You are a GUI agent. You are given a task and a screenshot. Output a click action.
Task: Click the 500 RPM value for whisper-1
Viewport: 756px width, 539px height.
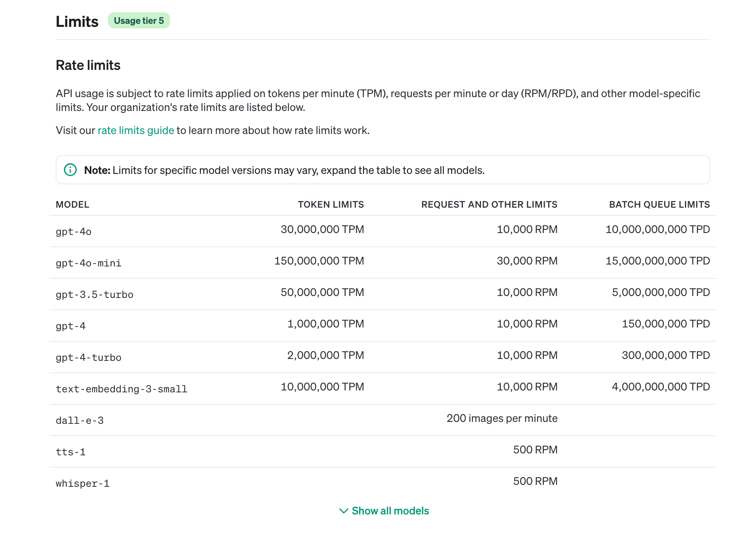pos(535,481)
